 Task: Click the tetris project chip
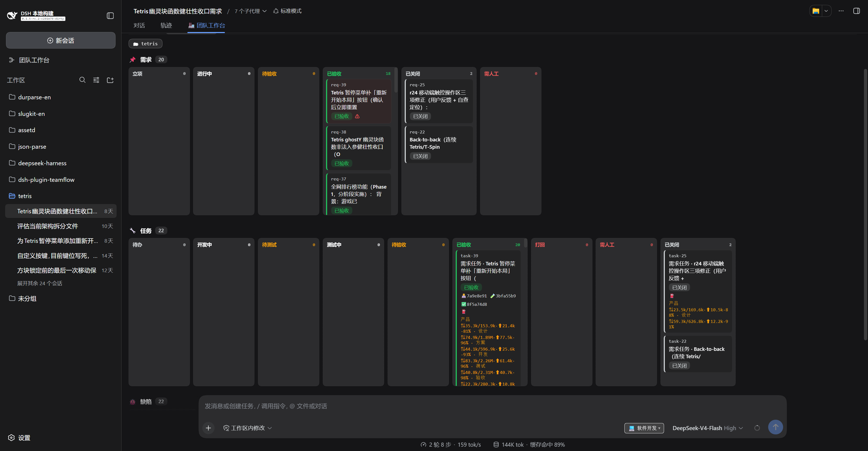(x=145, y=43)
